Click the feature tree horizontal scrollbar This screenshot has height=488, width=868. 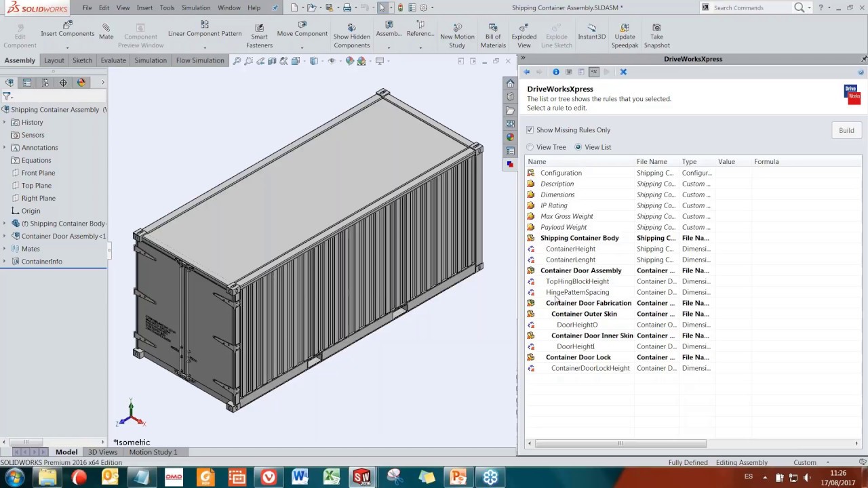pyautogui.click(x=26, y=442)
